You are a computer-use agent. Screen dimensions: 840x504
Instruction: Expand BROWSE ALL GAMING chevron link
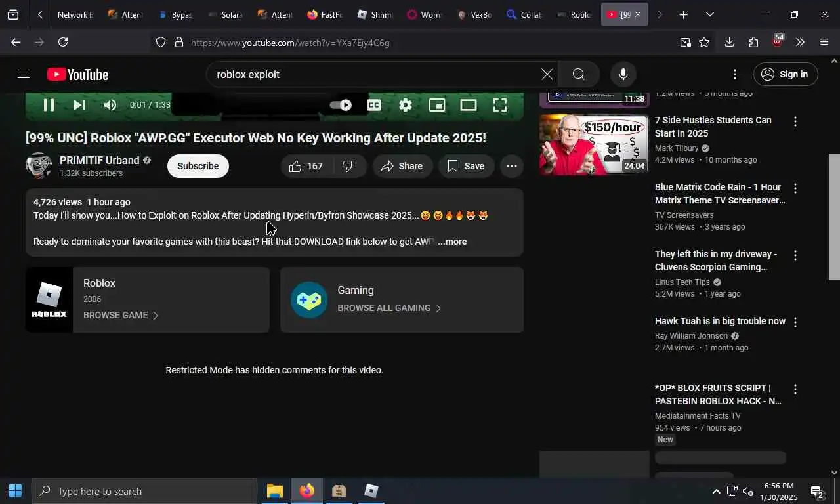[x=389, y=308]
